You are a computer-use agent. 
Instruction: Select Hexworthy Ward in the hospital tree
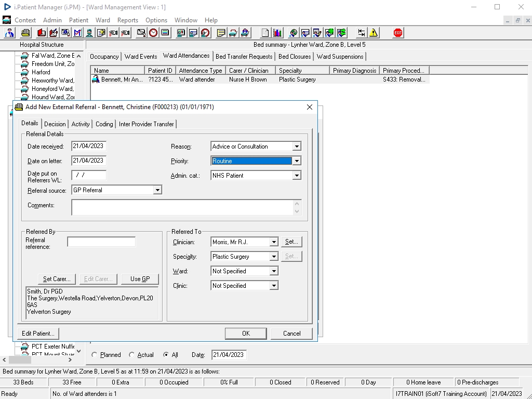click(x=52, y=81)
